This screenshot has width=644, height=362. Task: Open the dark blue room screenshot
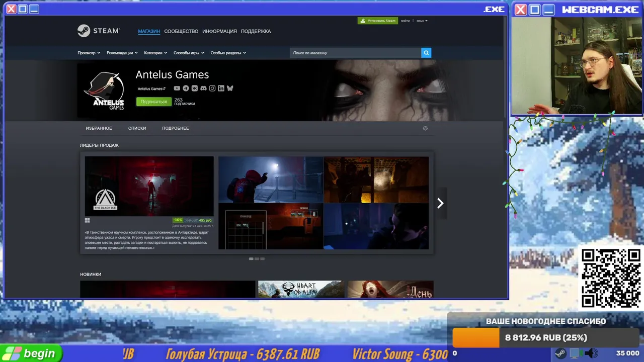pos(376,226)
